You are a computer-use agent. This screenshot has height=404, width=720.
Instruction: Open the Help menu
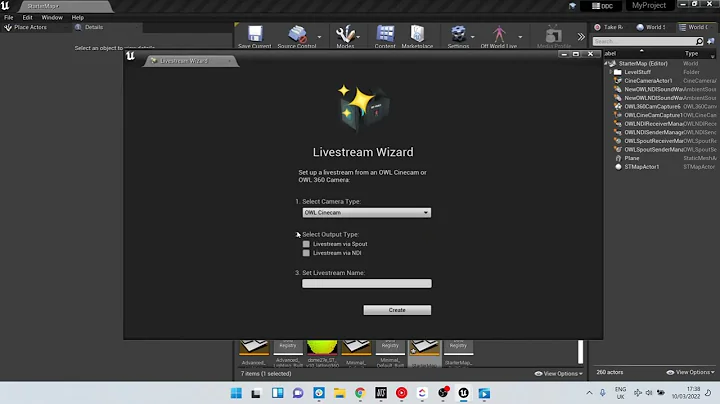point(78,17)
